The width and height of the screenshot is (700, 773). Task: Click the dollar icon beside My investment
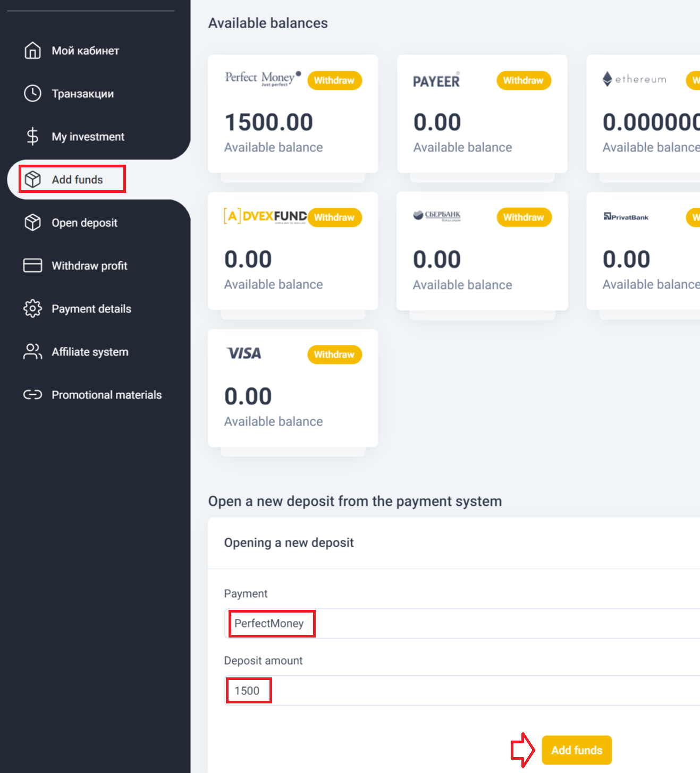(x=32, y=137)
